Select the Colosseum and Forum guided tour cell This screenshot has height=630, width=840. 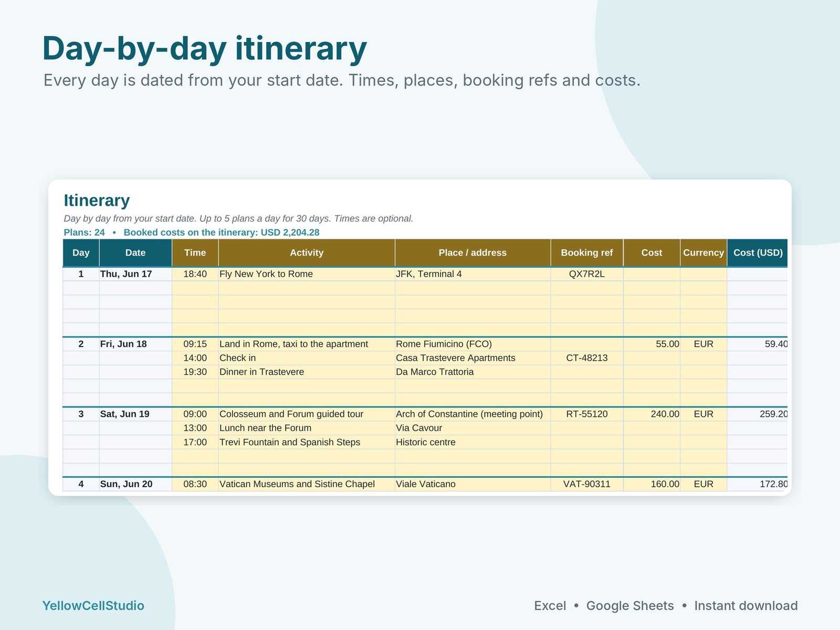(307, 414)
